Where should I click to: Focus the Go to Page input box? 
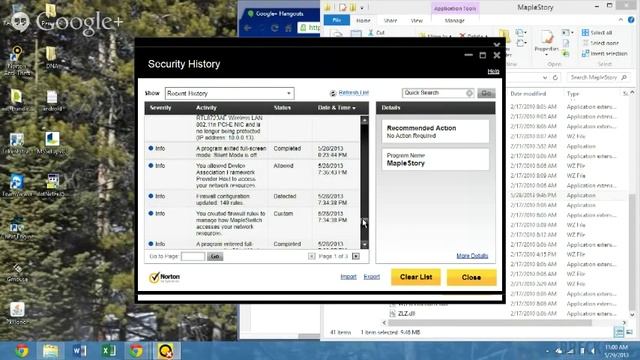tap(193, 256)
